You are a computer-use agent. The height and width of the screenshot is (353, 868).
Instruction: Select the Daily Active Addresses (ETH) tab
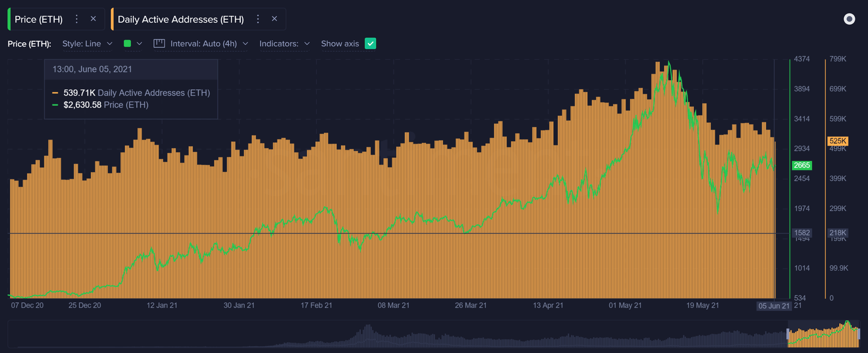[x=181, y=19]
